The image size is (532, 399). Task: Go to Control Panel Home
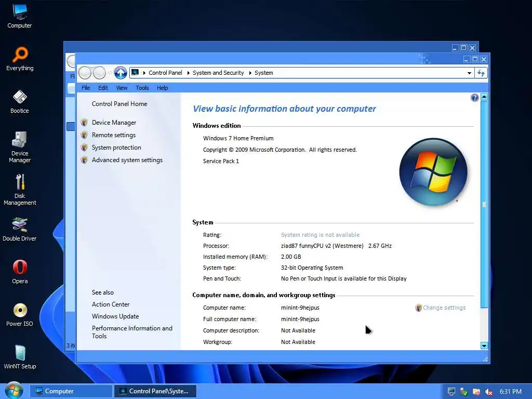click(x=119, y=104)
